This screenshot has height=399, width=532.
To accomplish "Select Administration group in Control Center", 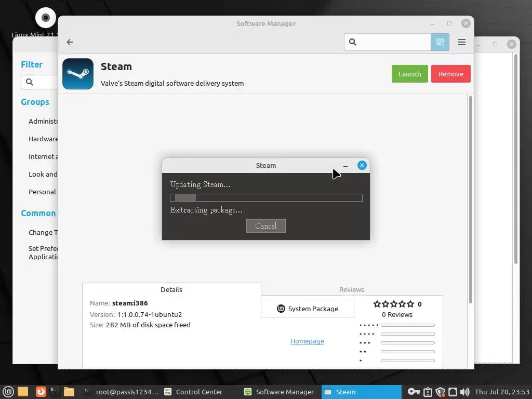I will (x=43, y=121).
